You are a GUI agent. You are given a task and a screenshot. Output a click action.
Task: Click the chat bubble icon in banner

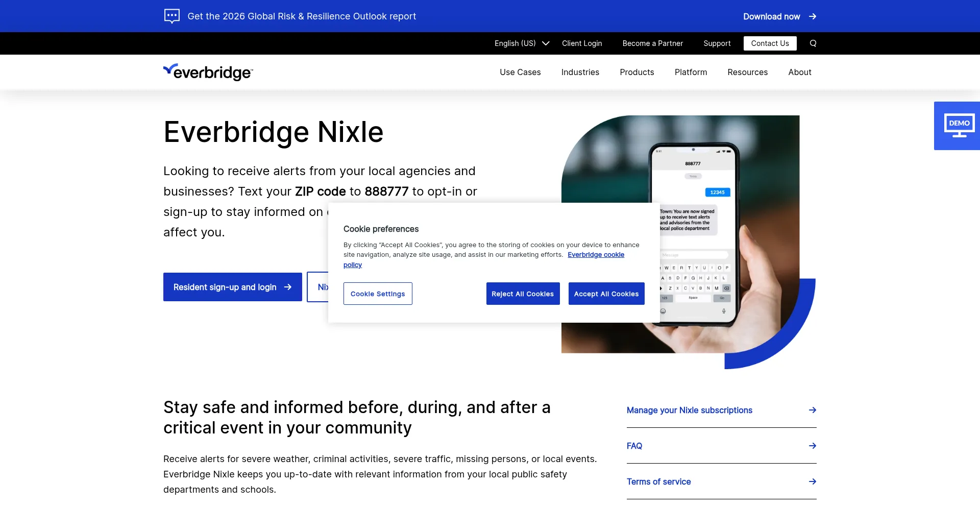click(x=172, y=16)
